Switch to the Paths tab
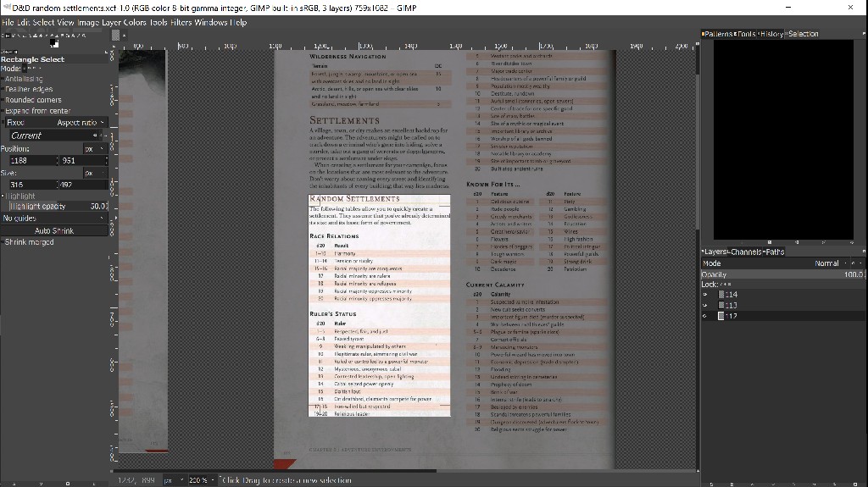Viewport: 868px width, 487px height. pyautogui.click(x=775, y=252)
